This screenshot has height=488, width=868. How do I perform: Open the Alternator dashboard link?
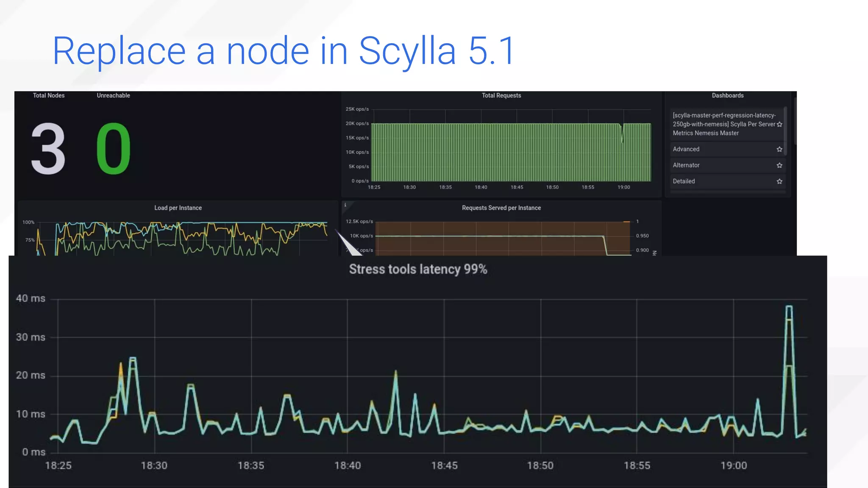pos(686,165)
